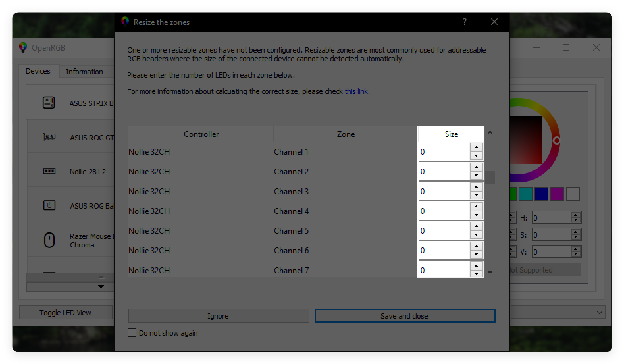Click the Channel 6 size input field

tap(444, 250)
